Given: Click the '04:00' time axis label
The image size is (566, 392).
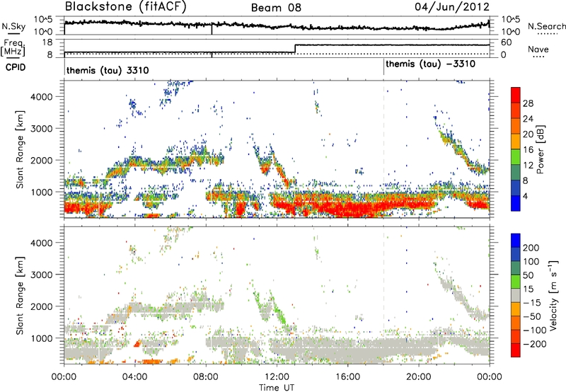Looking at the screenshot, I should [x=134, y=377].
